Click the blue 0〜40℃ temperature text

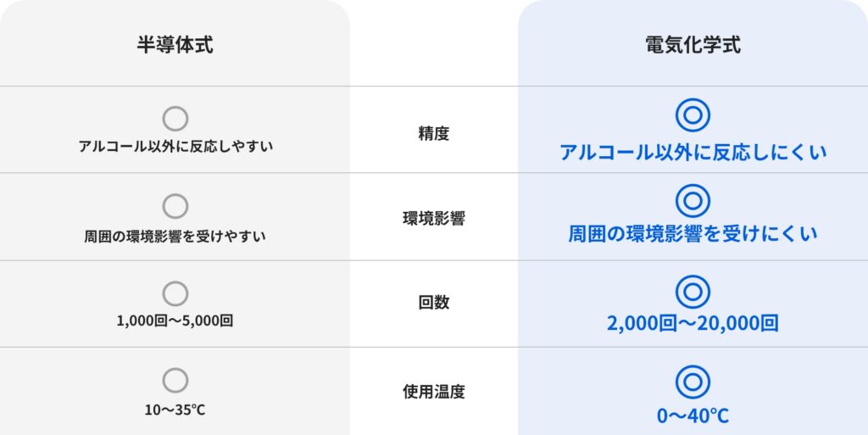[x=693, y=415]
